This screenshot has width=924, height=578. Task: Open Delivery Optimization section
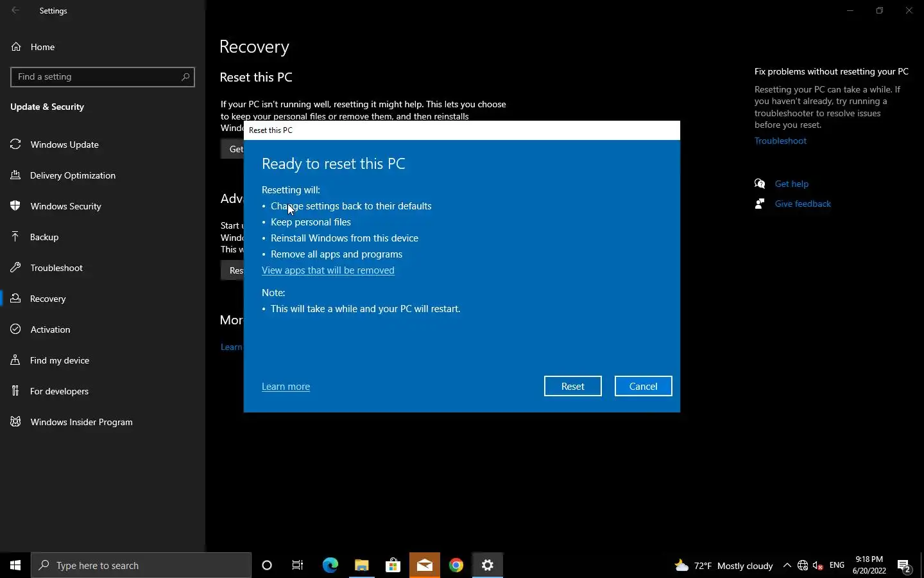pyautogui.click(x=103, y=175)
